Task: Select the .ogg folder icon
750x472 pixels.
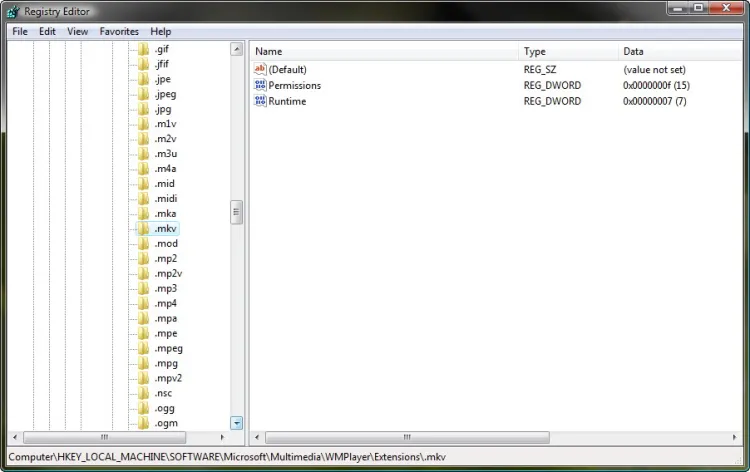Action: [143, 409]
